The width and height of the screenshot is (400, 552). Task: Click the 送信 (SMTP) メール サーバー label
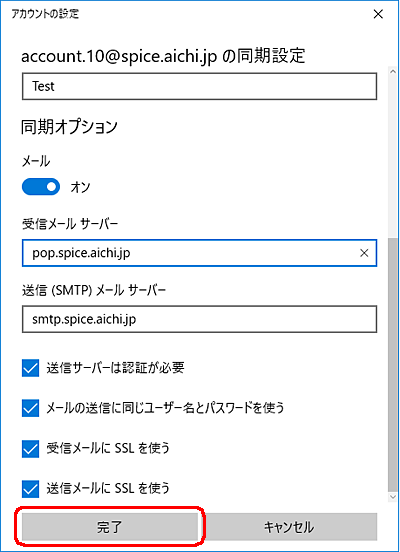[x=94, y=290]
